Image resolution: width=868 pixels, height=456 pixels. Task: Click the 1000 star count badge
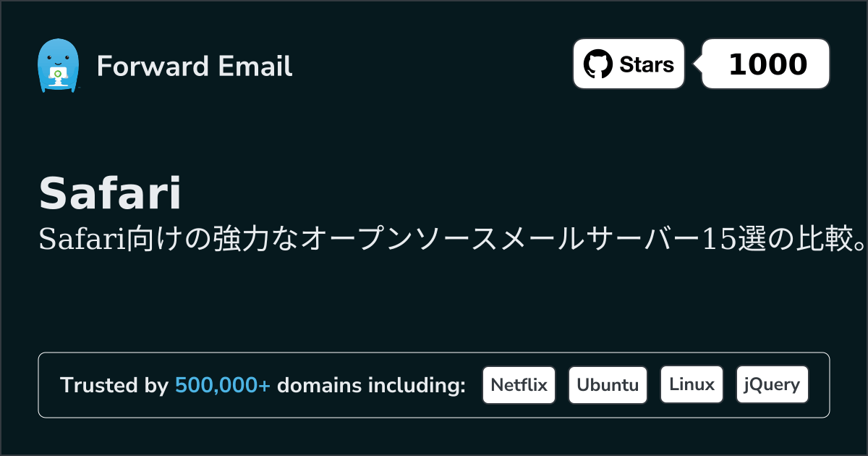766,64
